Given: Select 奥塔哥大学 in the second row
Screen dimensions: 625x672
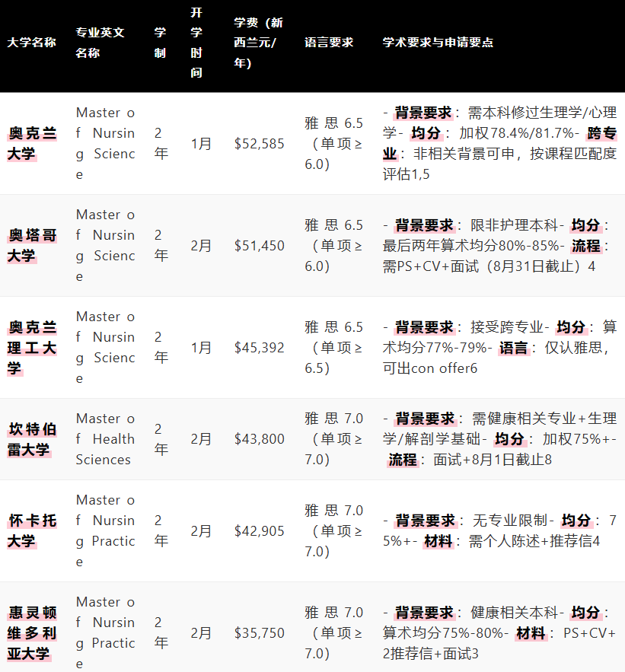Looking at the screenshot, I should coord(31,245).
